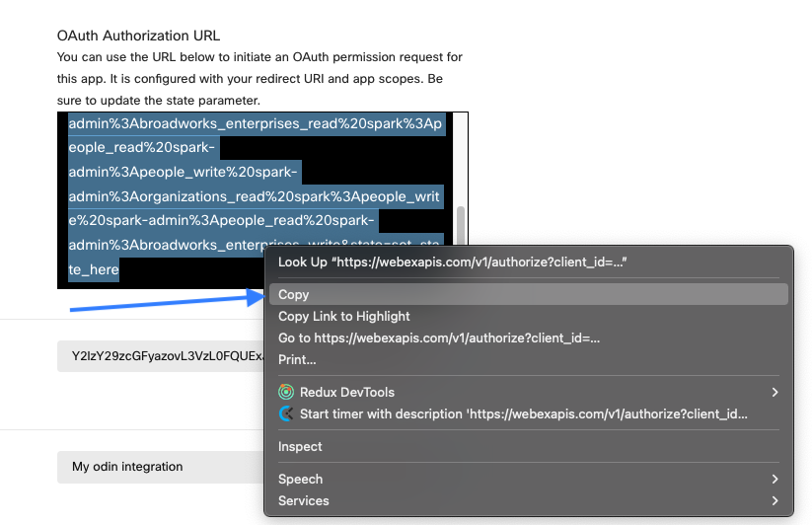Click the timer extension icon
Screen dimensions: 812x525
(x=286, y=413)
